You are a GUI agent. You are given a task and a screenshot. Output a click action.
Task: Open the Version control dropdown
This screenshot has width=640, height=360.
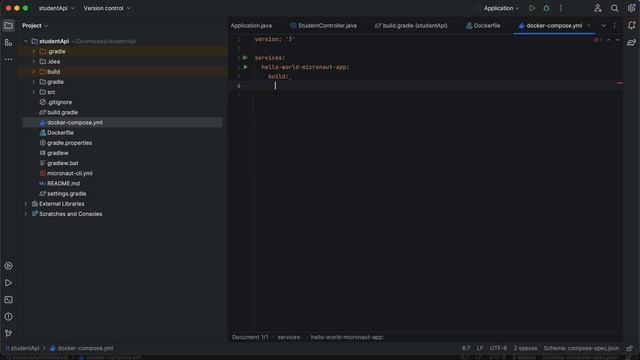107,8
